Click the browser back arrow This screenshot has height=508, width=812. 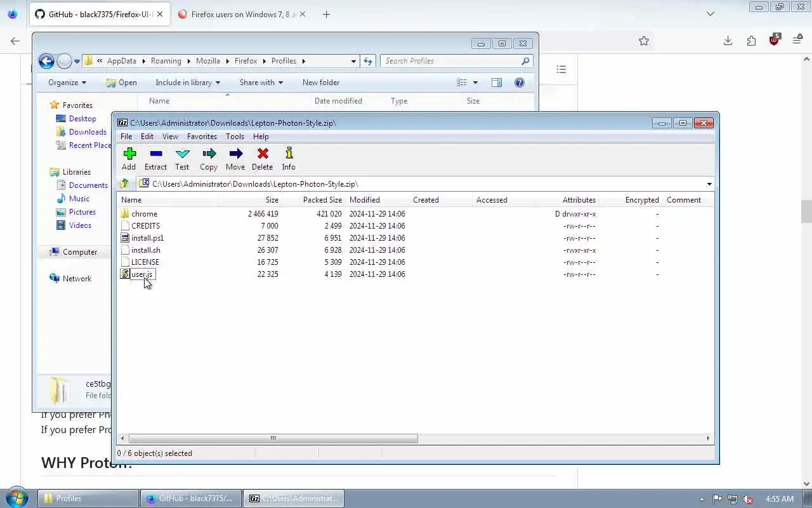coord(15,41)
